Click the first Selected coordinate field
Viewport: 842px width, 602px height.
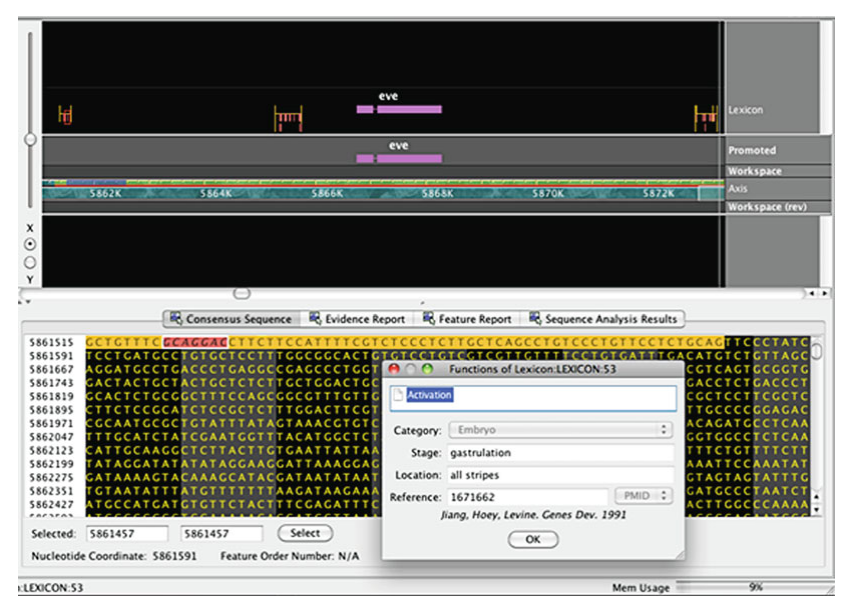(x=127, y=534)
